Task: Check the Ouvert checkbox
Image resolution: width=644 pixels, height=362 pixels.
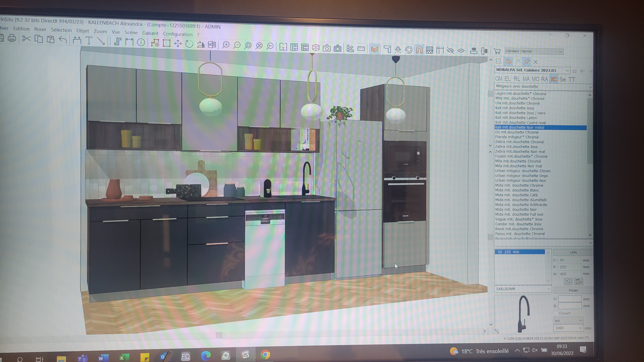Action: coord(556,313)
